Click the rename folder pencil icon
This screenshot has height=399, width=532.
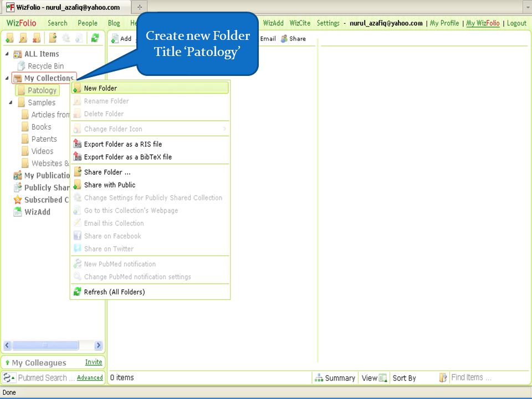(x=23, y=38)
